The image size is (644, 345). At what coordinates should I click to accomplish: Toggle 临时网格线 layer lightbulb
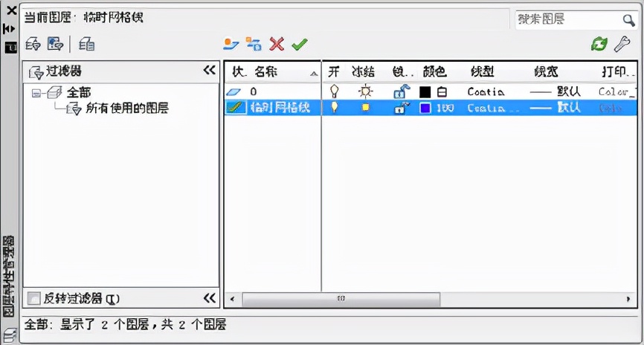[x=335, y=108]
